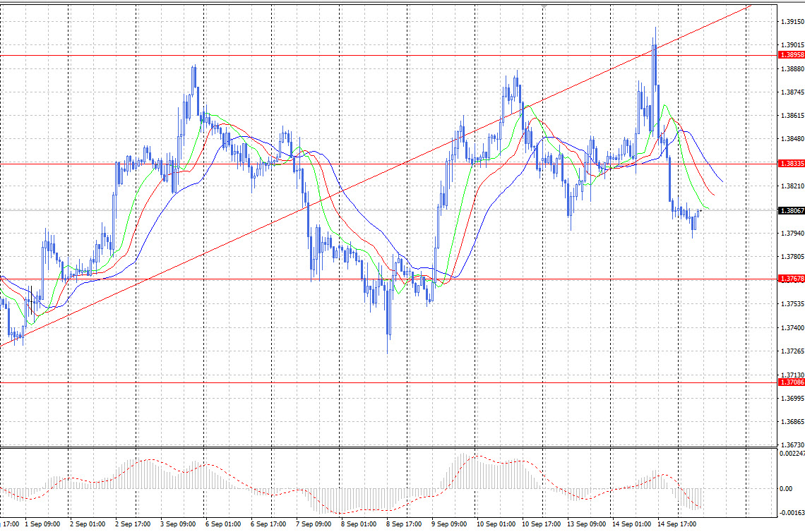
Task: Click the 1.39015 price scale value
Action: click(792, 45)
